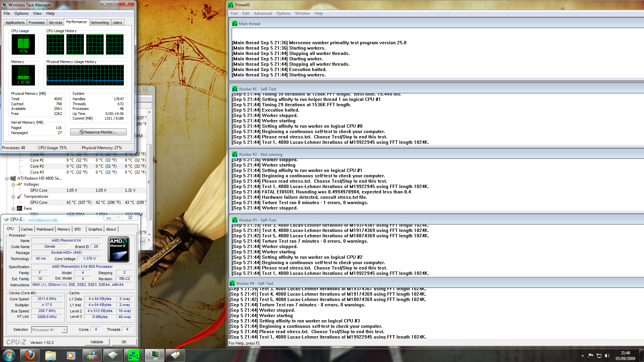Open the Task Manager Options menu
Viewport: 644px width, 362px height.
(21, 13)
